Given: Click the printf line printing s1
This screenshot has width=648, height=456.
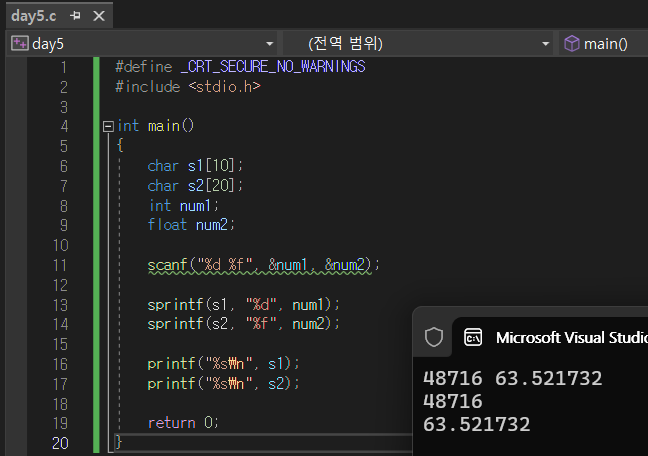Looking at the screenshot, I should click(x=223, y=364).
